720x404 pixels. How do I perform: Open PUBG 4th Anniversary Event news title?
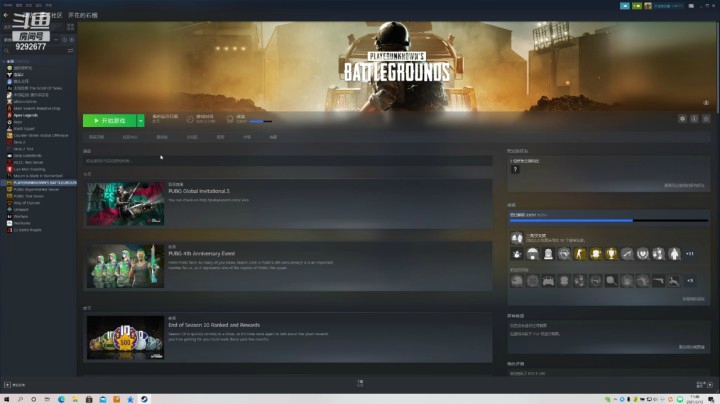click(202, 253)
